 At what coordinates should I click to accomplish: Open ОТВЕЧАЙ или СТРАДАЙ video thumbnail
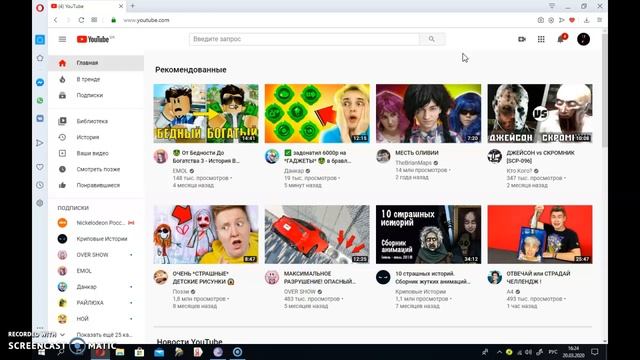click(540, 234)
